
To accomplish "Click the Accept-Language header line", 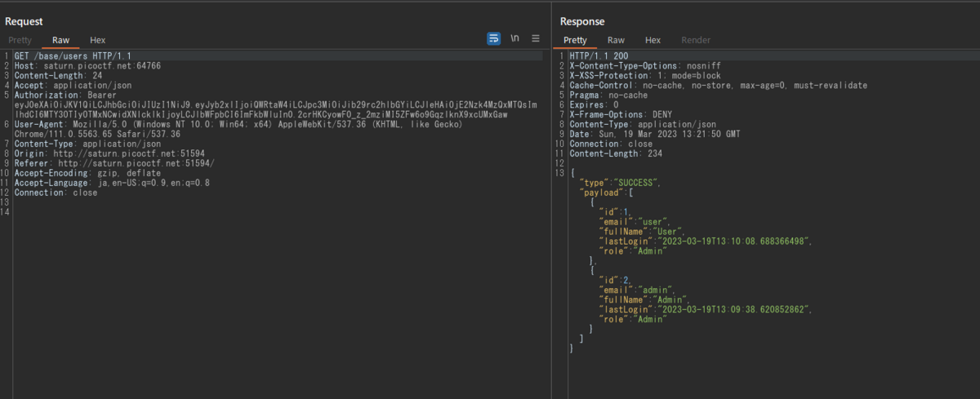I will 112,183.
